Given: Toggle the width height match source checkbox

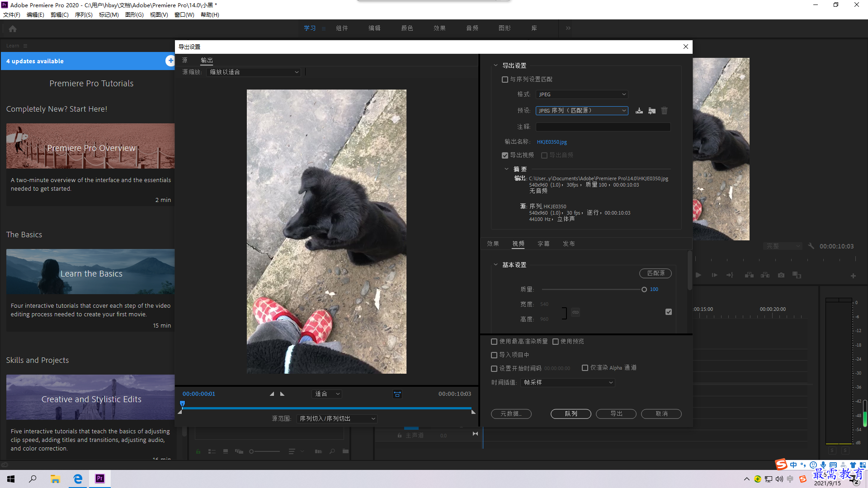Looking at the screenshot, I should (x=669, y=312).
